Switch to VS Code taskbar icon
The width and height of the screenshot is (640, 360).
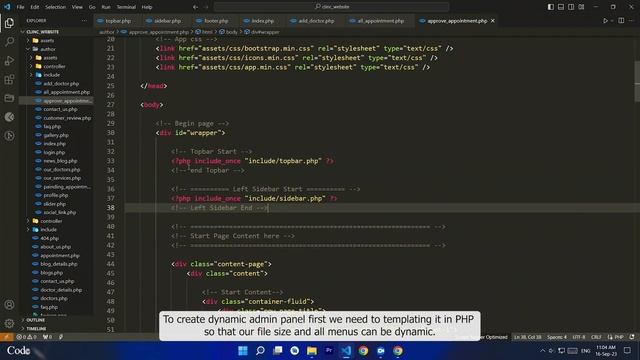(x=346, y=351)
